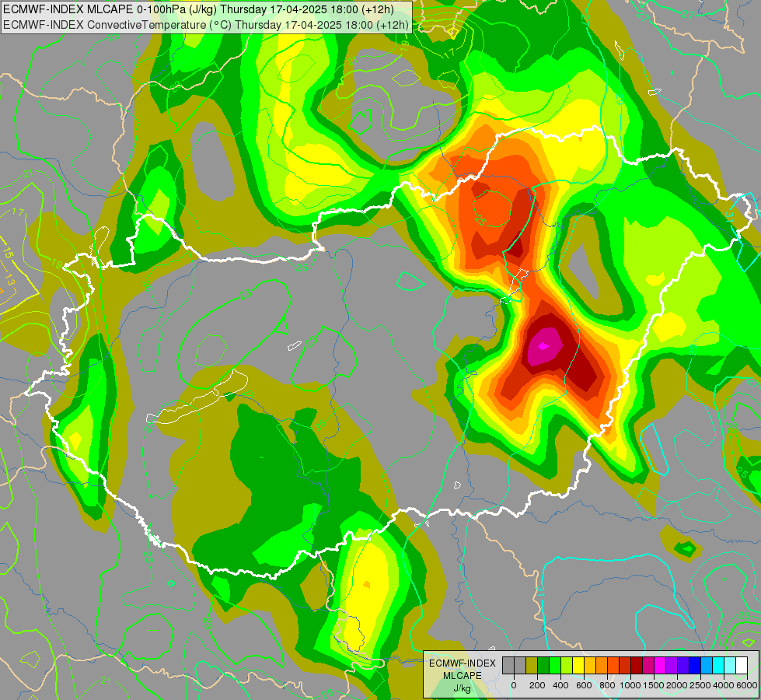
Task: Click the legend value 400
Action: tap(560, 685)
